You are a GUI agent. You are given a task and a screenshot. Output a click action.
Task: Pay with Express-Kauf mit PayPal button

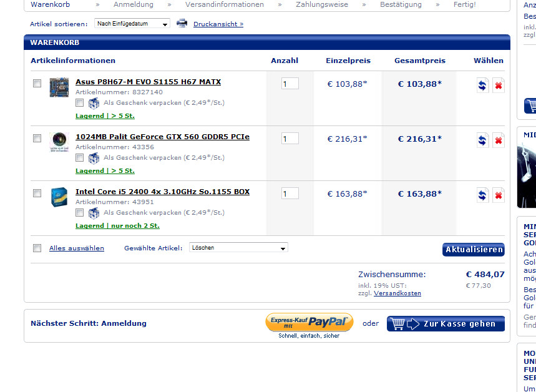pyautogui.click(x=309, y=322)
